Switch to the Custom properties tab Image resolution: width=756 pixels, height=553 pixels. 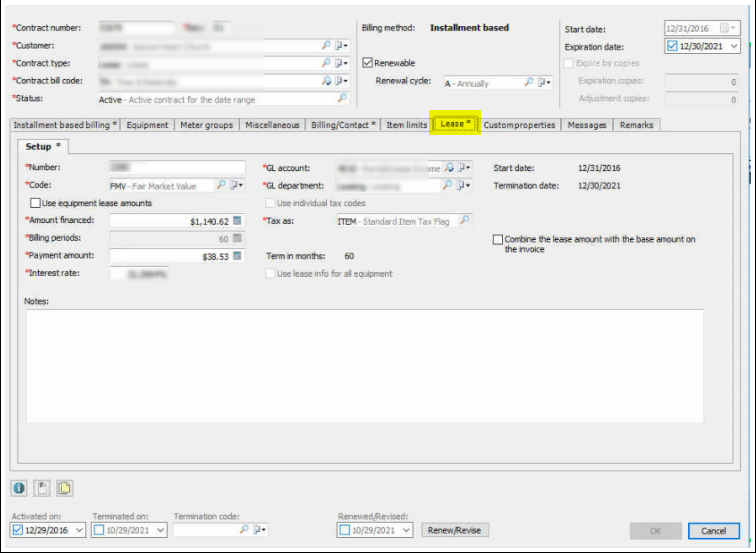(519, 125)
